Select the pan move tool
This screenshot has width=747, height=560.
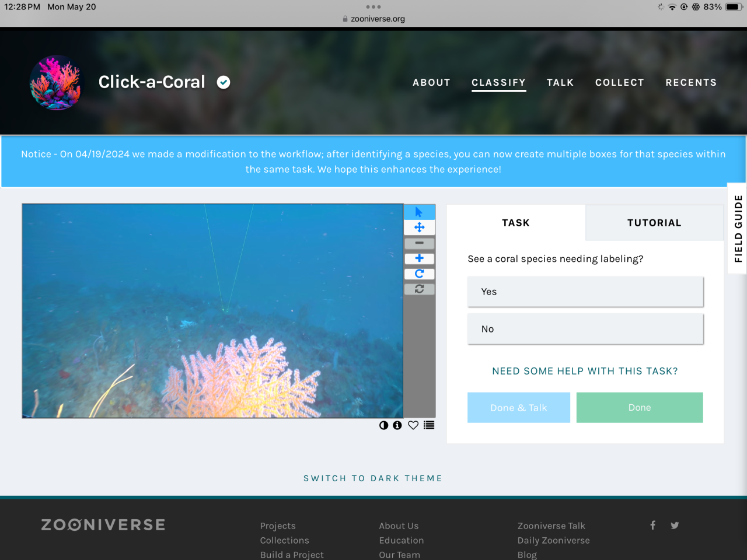[x=419, y=228]
